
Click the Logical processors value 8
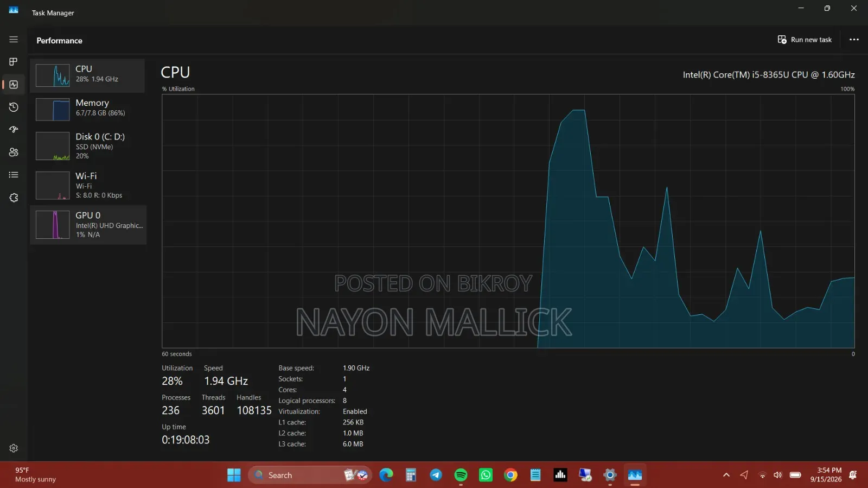pos(344,401)
